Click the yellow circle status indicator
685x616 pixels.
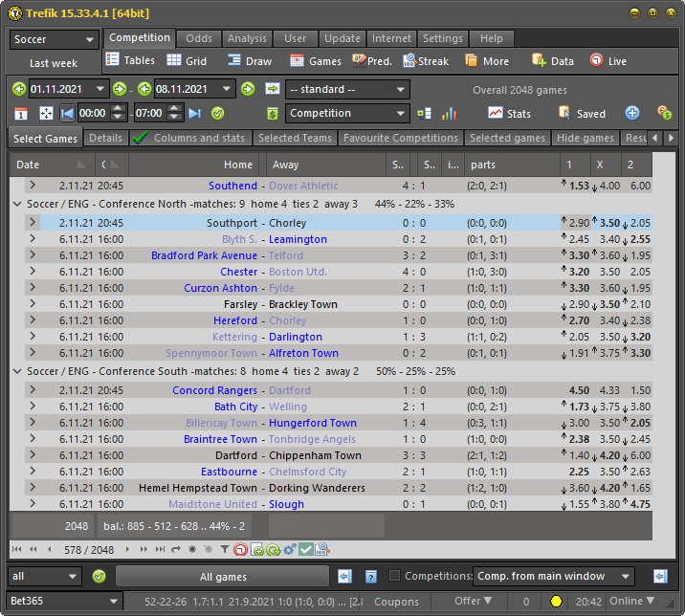(x=556, y=602)
